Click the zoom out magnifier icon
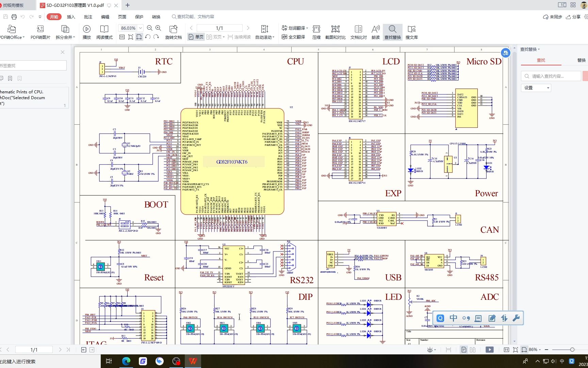This screenshot has height=368, width=588. click(150, 28)
